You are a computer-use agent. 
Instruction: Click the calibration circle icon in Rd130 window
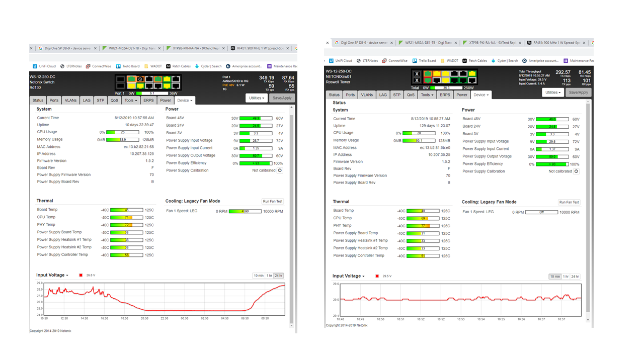point(280,170)
